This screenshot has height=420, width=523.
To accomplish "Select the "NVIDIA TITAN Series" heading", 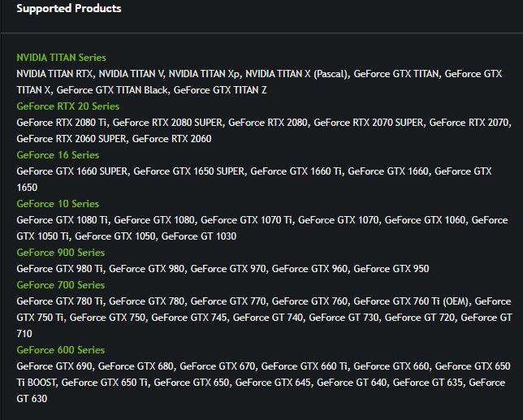I will [62, 58].
